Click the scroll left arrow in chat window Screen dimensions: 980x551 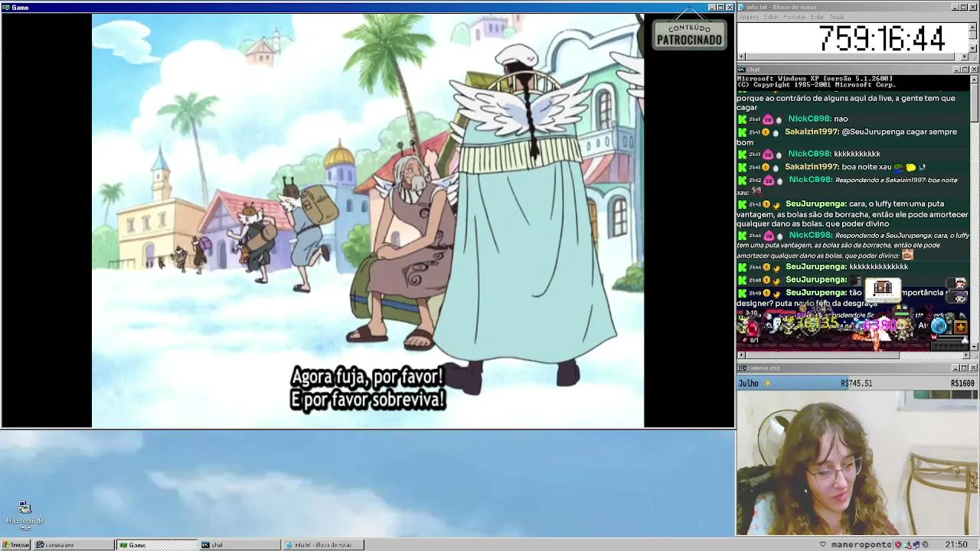(x=741, y=354)
